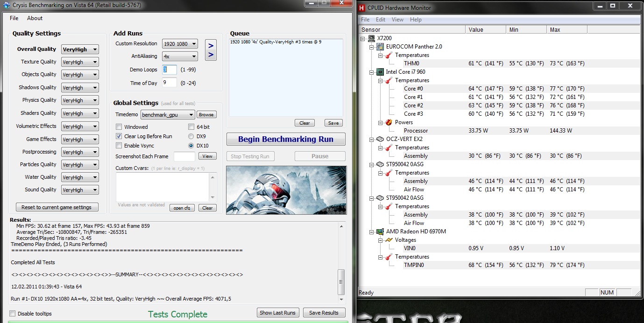Click the open cfg button
The width and height of the screenshot is (644, 323).
click(x=182, y=208)
